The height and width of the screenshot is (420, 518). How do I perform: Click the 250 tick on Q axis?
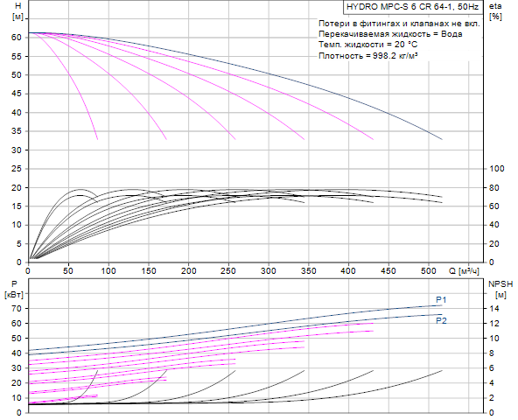click(x=228, y=271)
